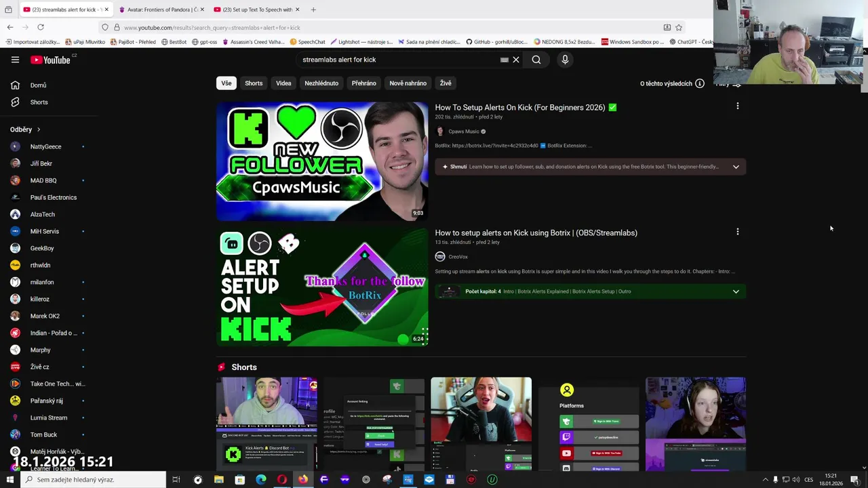Start voice search with the microphone
Screen dimensions: 868x488
(565, 60)
